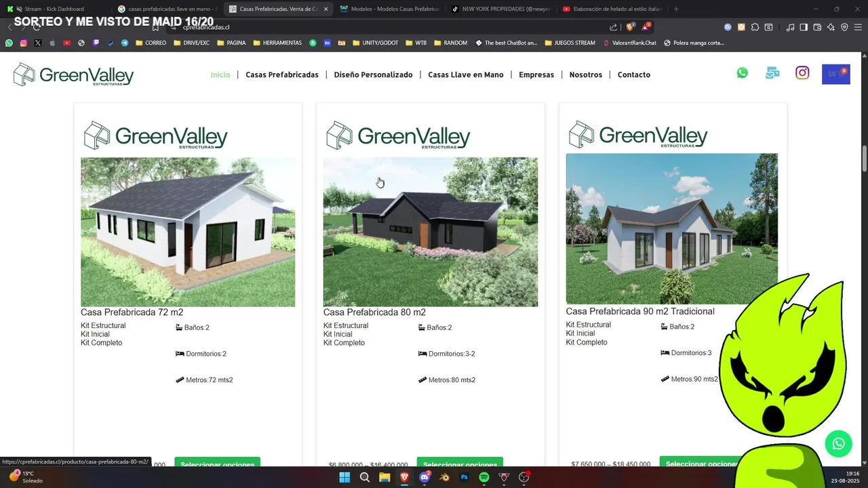Open the Diseño Personalizado menu item
Viewport: 868px width, 488px height.
373,75
